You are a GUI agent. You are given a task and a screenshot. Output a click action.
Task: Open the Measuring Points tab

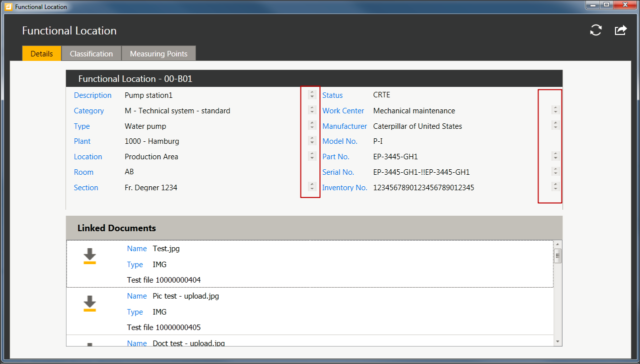click(x=158, y=53)
